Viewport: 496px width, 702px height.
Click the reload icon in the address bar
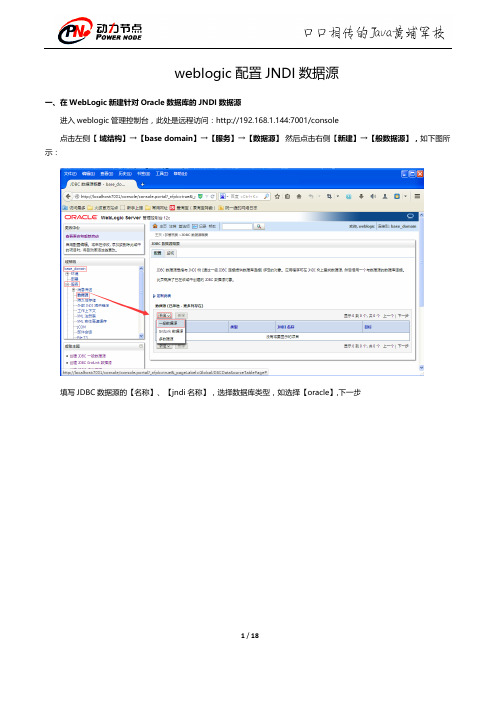[x=213, y=197]
